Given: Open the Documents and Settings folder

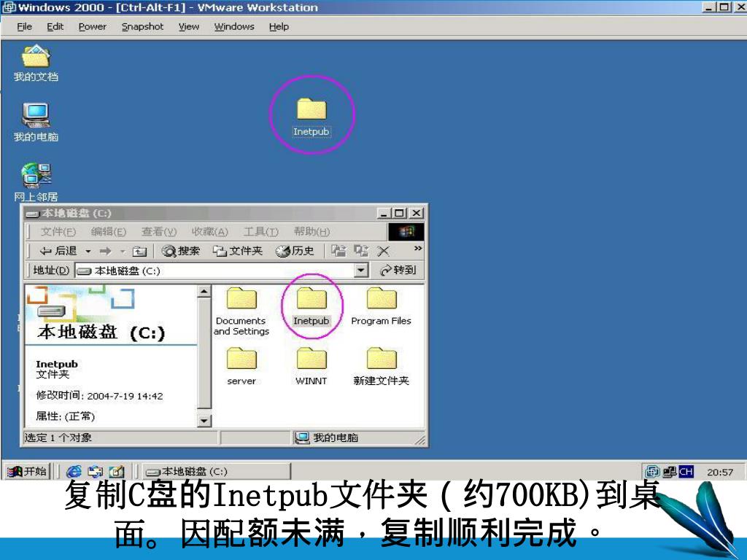Looking at the screenshot, I should pos(241,311).
